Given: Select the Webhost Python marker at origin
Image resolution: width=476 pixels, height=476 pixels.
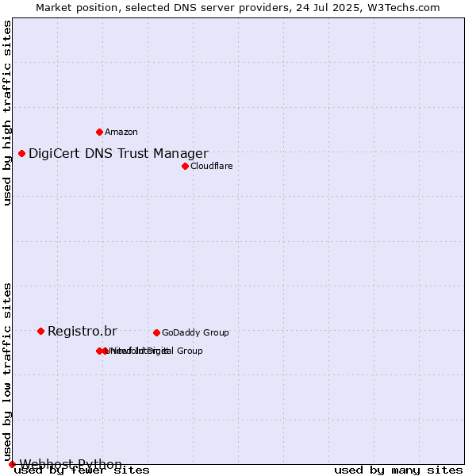Looking at the screenshot, I should pos(12,464).
